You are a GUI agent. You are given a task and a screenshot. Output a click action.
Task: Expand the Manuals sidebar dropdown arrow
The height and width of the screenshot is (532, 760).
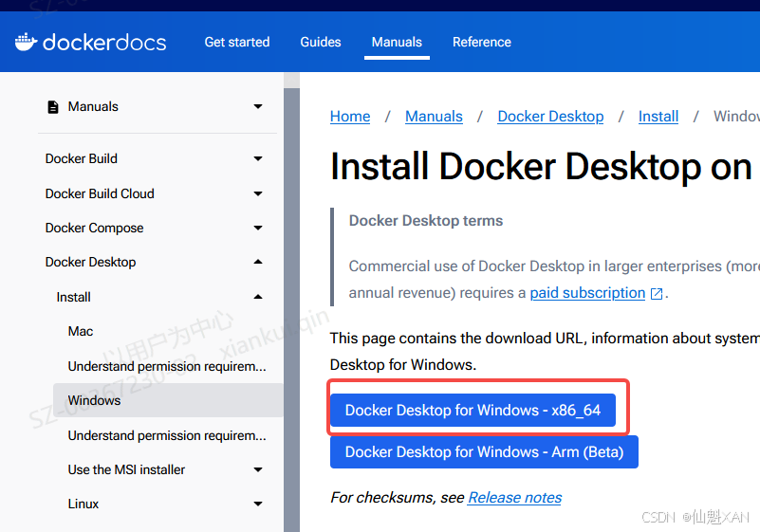258,106
